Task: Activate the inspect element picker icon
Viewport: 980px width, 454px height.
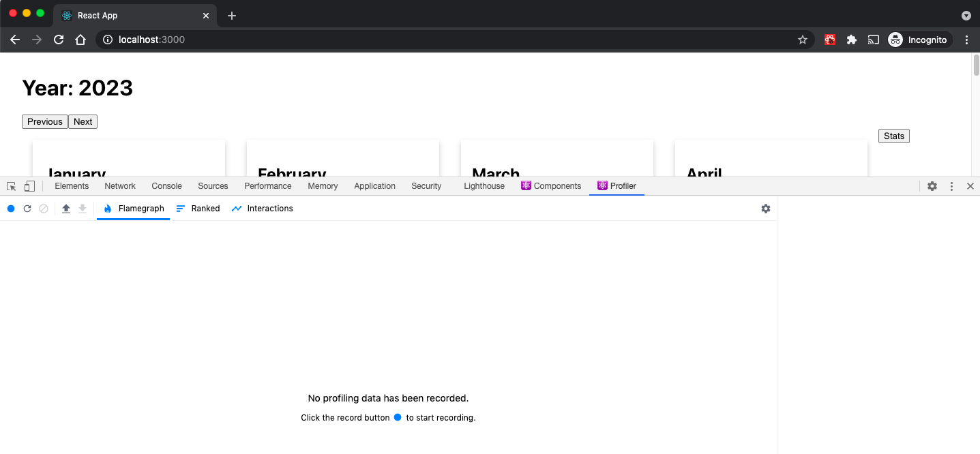Action: coord(12,186)
